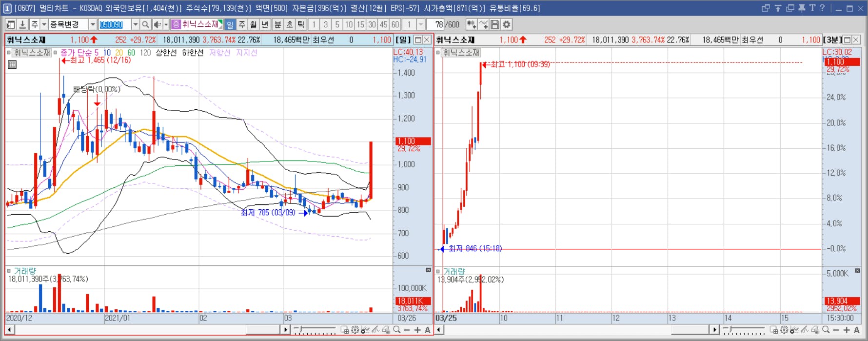The image size is (868, 341).
Task: Click the download arrow icon in toolbar
Action: pyautogui.click(x=22, y=24)
